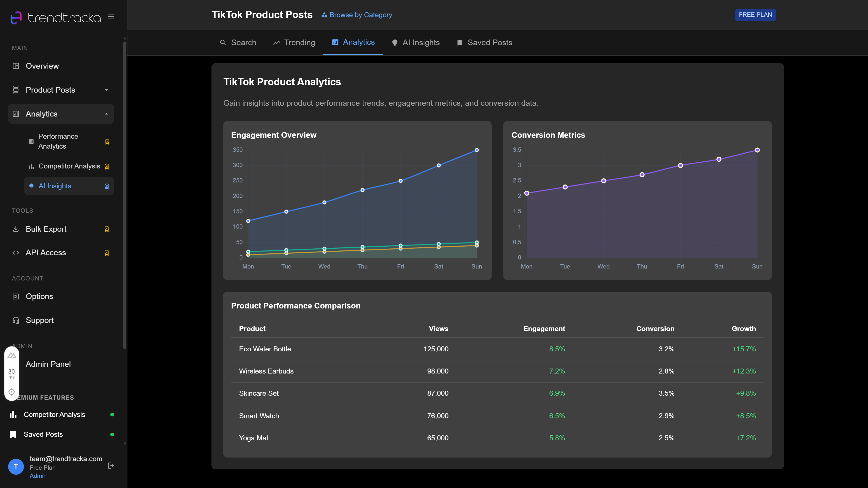Open the sidebar hamburger menu
Image resolution: width=868 pixels, height=488 pixels.
coord(111,16)
